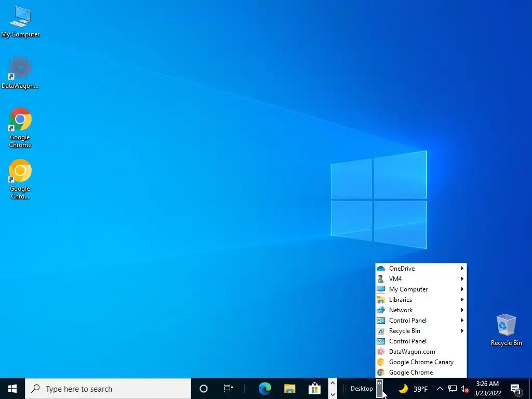This screenshot has height=399, width=532.
Task: Choose Google Chrome Canary in popup menu
Action: [x=421, y=362]
